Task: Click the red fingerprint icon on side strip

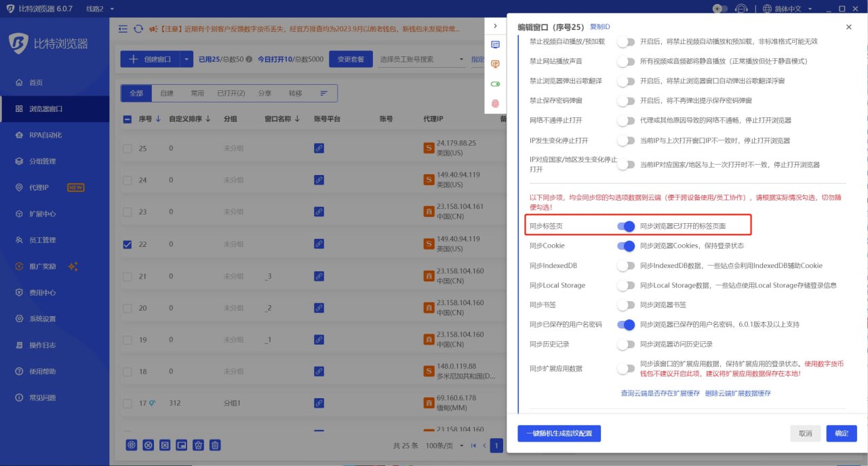Action: click(x=495, y=104)
